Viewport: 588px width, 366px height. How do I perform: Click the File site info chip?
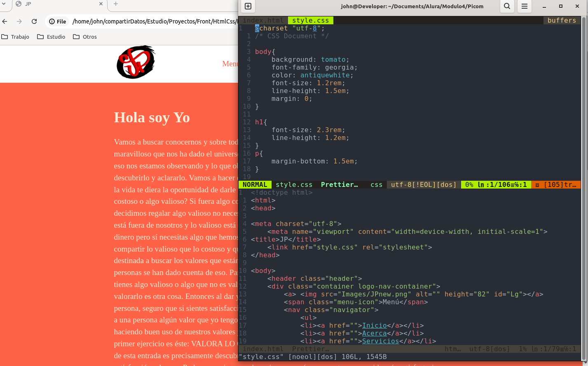58,21
